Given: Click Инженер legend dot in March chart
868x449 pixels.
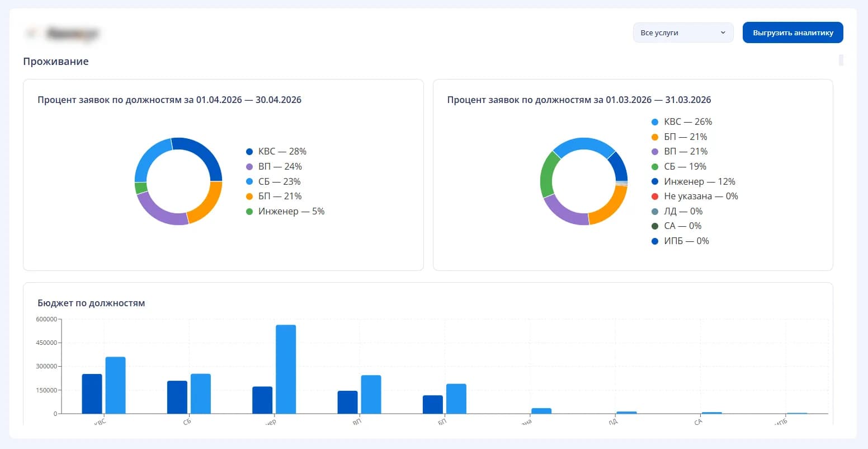Looking at the screenshot, I should click(x=655, y=181).
